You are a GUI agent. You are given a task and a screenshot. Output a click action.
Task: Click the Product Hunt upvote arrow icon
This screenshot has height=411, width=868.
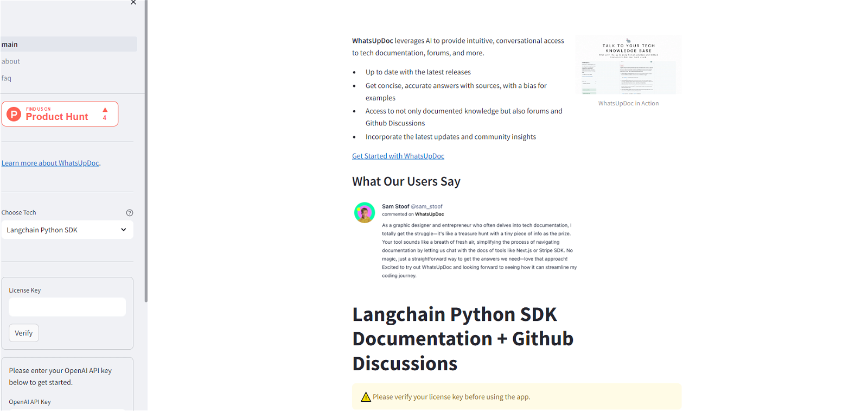coord(105,110)
